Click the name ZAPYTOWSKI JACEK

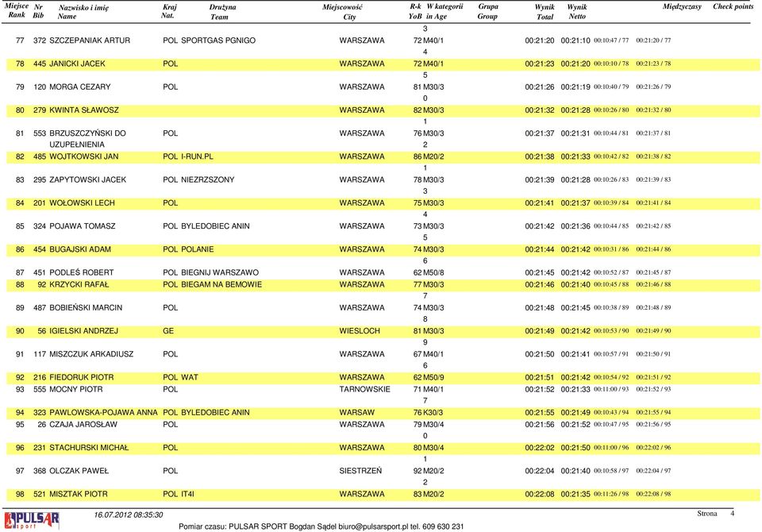pyautogui.click(x=88, y=180)
